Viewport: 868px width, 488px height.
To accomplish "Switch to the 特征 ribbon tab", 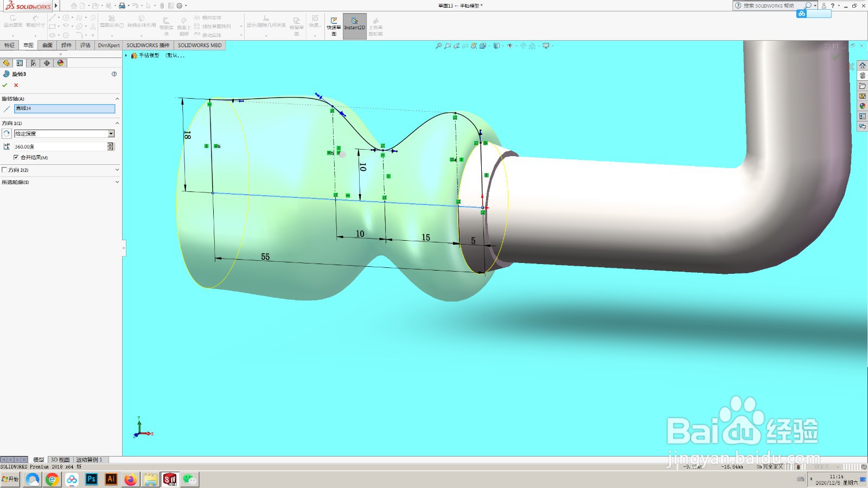I will pos(10,45).
